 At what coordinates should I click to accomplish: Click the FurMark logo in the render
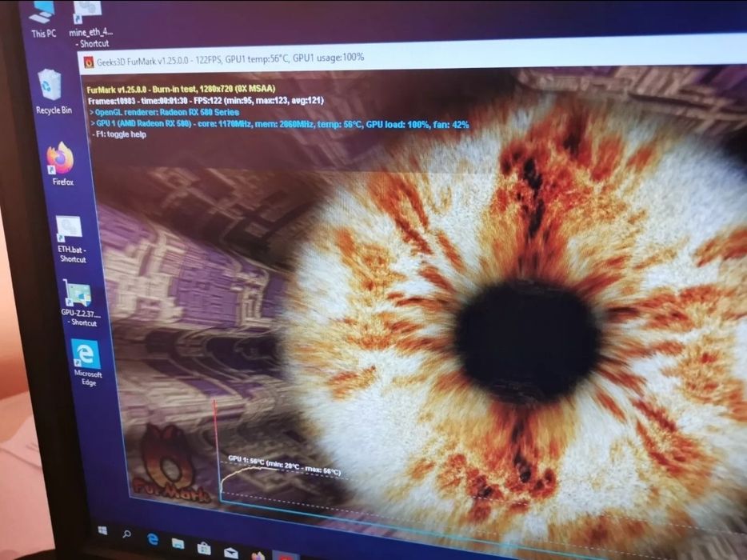[170, 464]
